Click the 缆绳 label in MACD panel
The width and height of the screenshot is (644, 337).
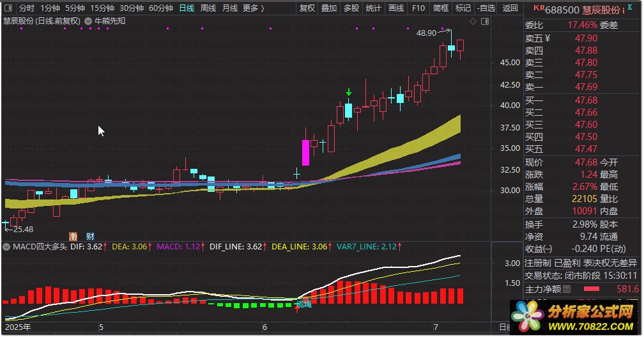(x=304, y=304)
